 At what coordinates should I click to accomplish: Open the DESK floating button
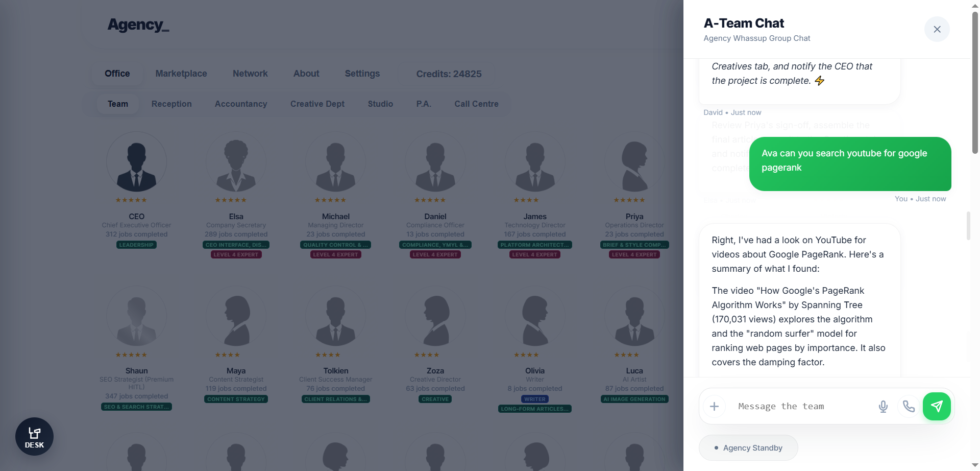tap(34, 437)
